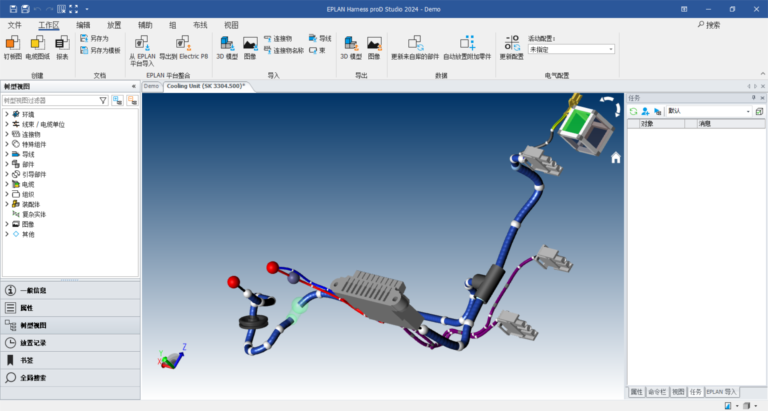768x411 pixels.
Task: Export 3D 模型 in 导出 group
Action: tap(351, 48)
